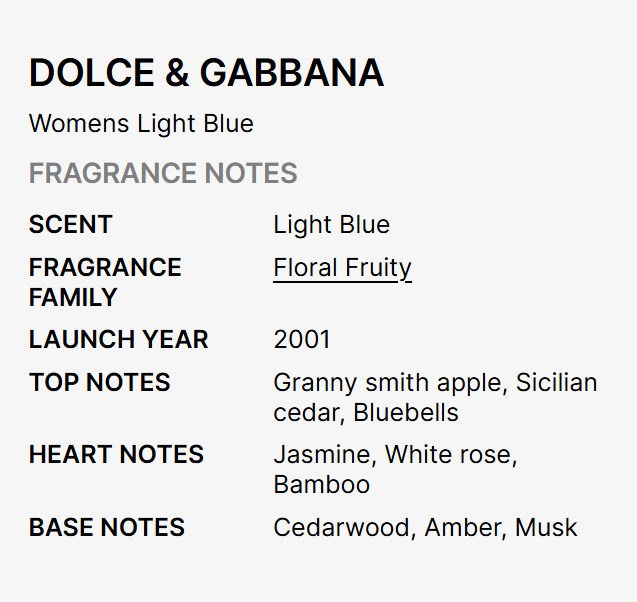Screen dimensions: 637x602
Task: Click the DOLCE & GABBANA brand heading
Action: pos(206,73)
